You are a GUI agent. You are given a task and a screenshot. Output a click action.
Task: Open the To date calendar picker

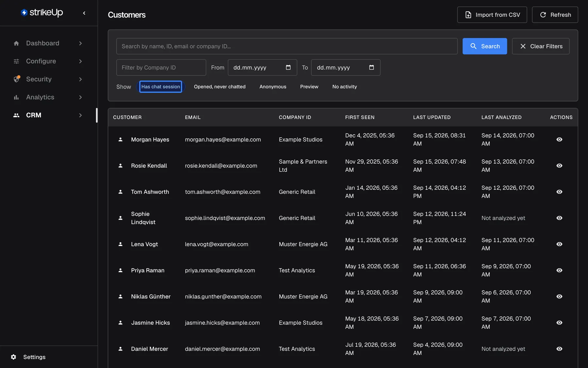pyautogui.click(x=371, y=67)
